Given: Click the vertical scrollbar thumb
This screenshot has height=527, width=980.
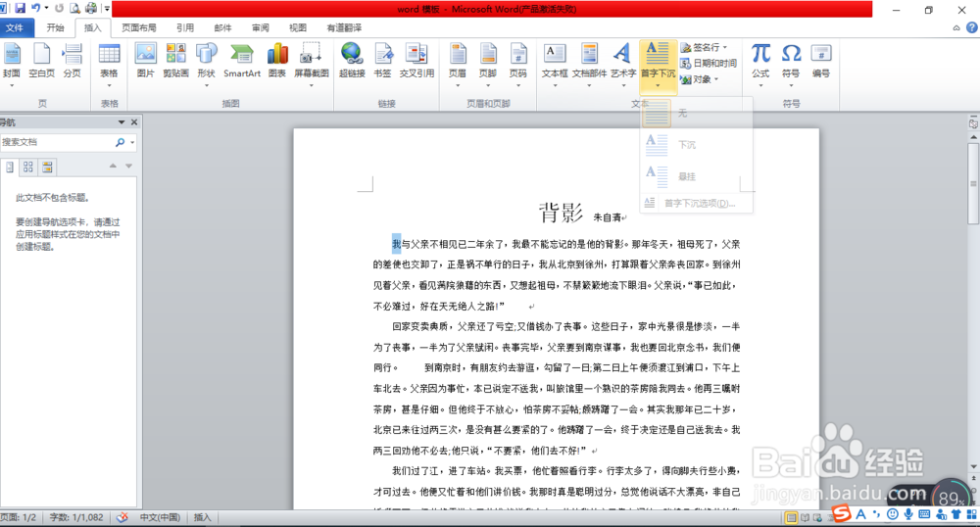Looking at the screenshot, I should (973, 183).
